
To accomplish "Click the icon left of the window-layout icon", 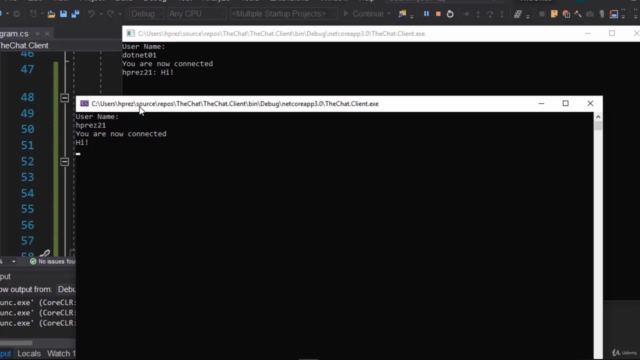I will coord(602,14).
